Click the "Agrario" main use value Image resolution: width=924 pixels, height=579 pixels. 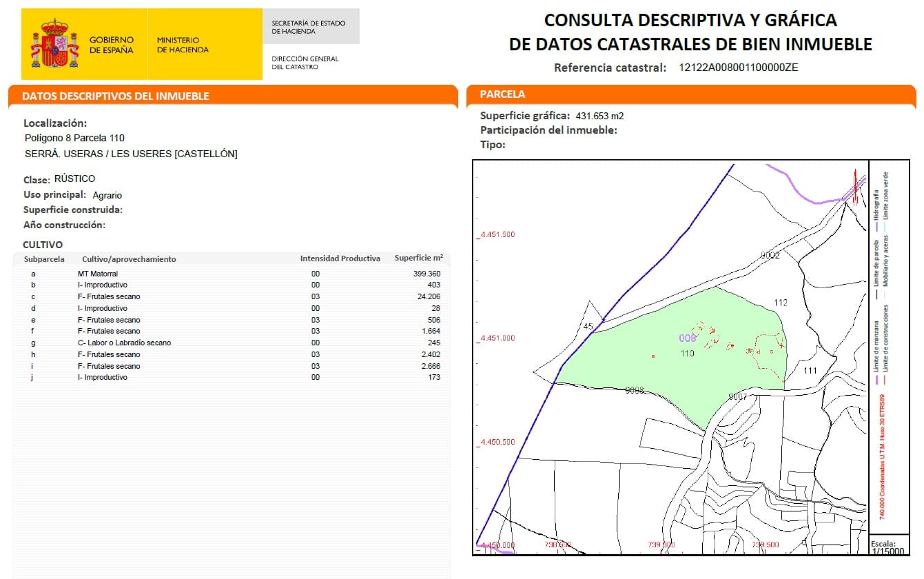click(107, 196)
